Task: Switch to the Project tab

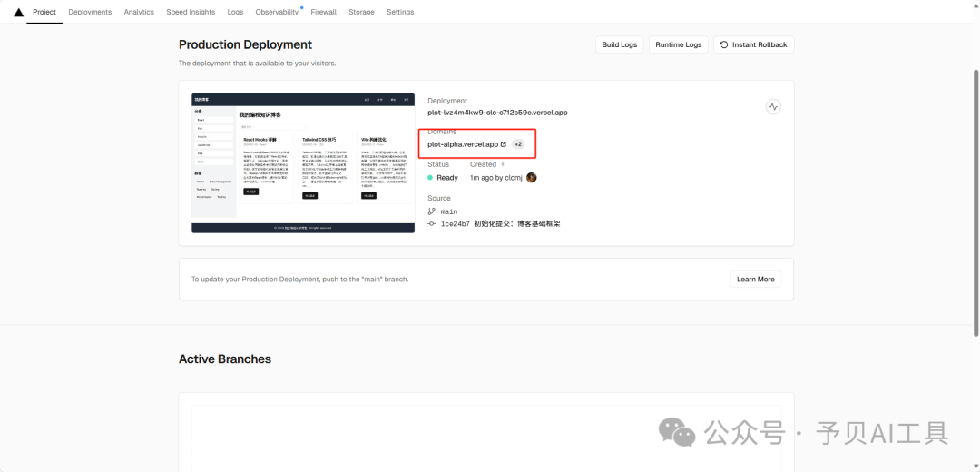Action: tap(44, 12)
